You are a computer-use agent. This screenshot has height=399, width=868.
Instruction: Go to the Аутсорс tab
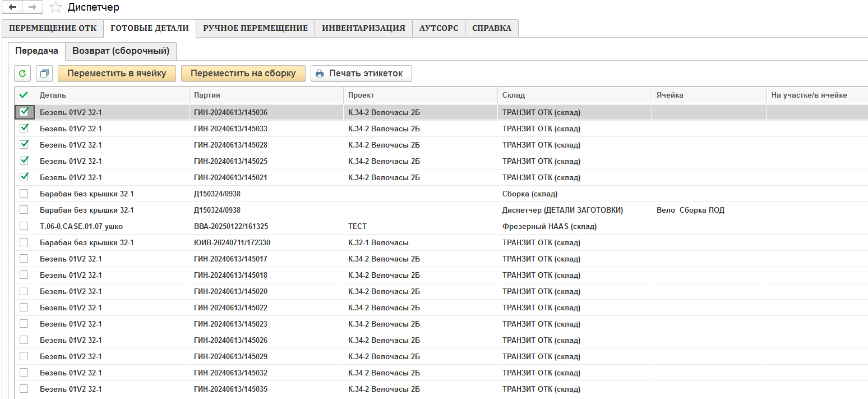[438, 28]
